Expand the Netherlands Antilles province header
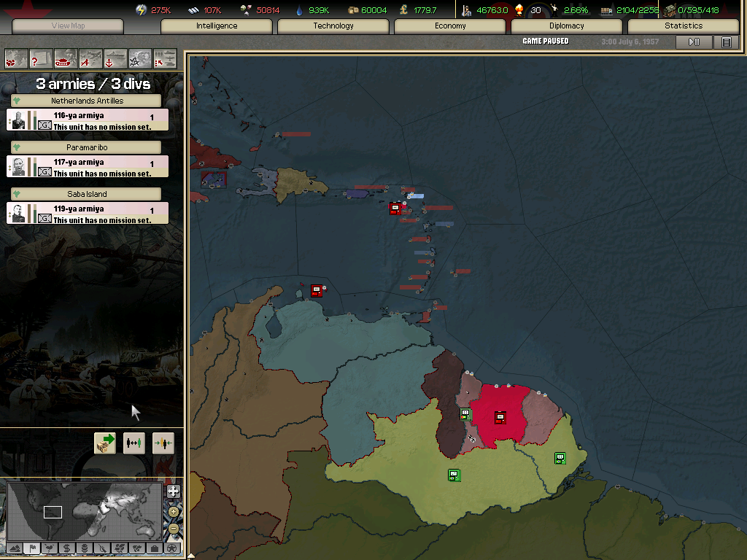Viewport: 747px width, 560px height. coord(87,101)
